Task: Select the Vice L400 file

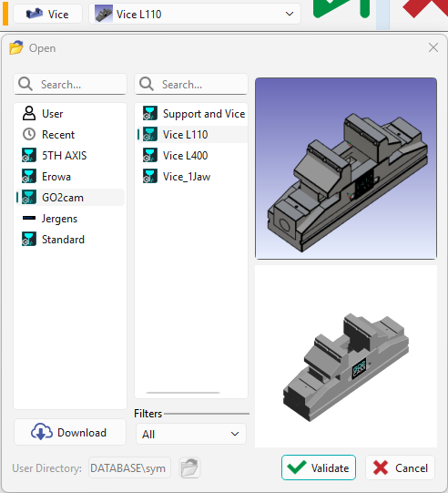Action: 192,155
